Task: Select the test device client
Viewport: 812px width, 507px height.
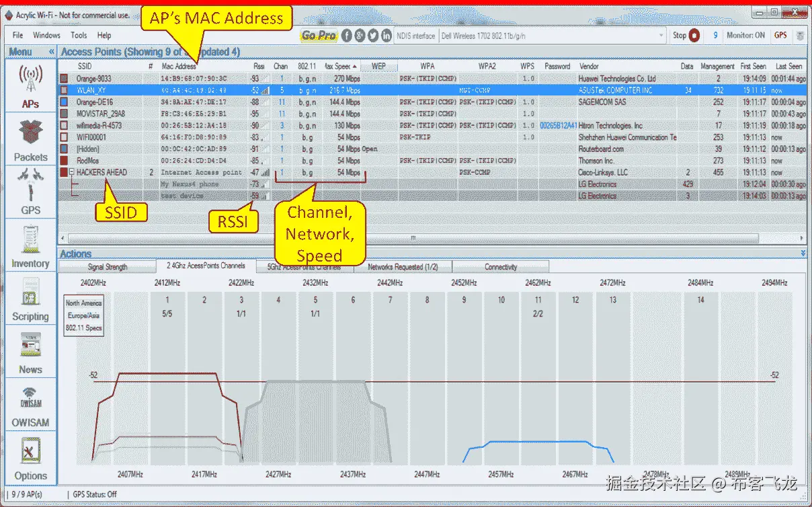Action: pyautogui.click(x=432, y=196)
